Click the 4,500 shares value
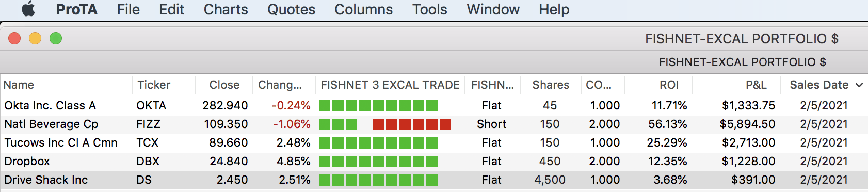 [550, 180]
